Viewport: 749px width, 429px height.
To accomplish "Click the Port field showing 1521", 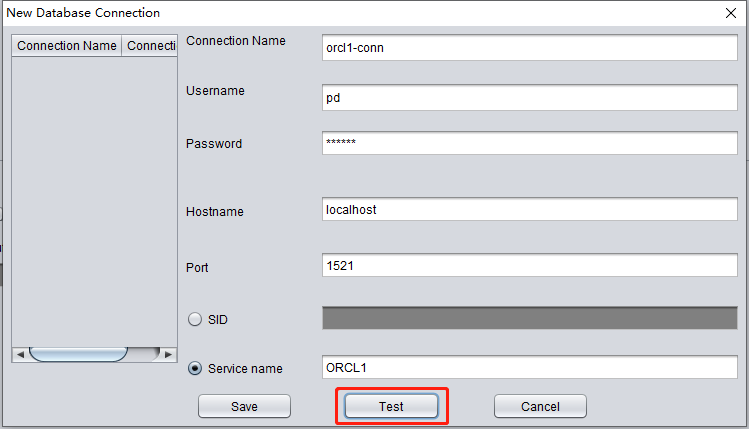I will (x=530, y=265).
